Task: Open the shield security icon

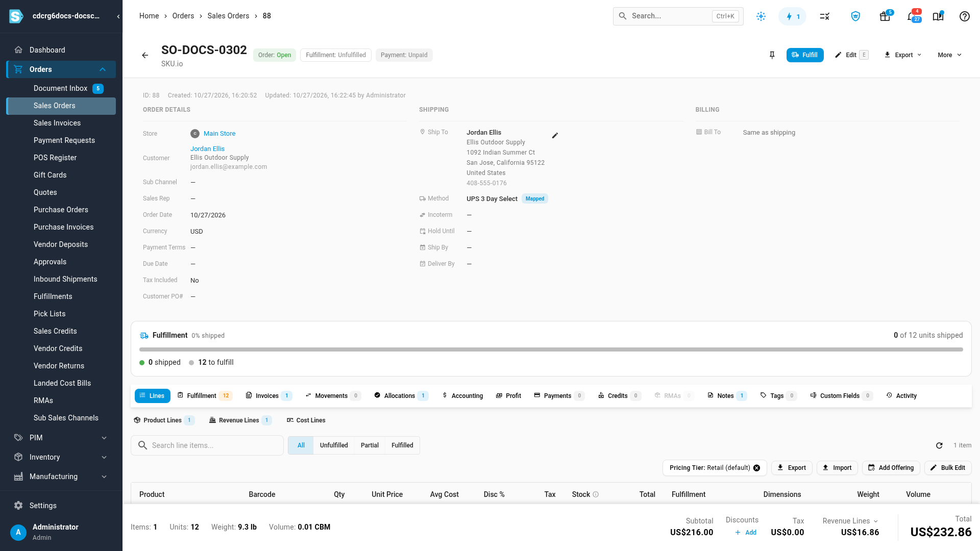Action: tap(855, 16)
